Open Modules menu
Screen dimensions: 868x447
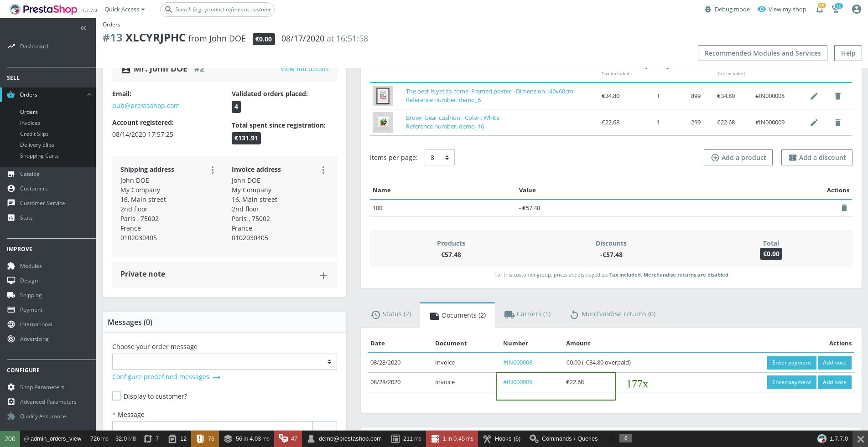pos(31,266)
